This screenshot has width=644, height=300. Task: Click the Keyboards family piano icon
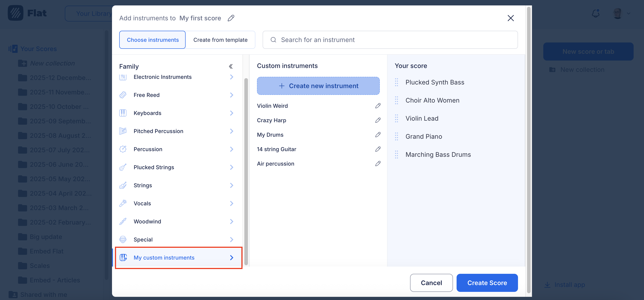(x=123, y=113)
